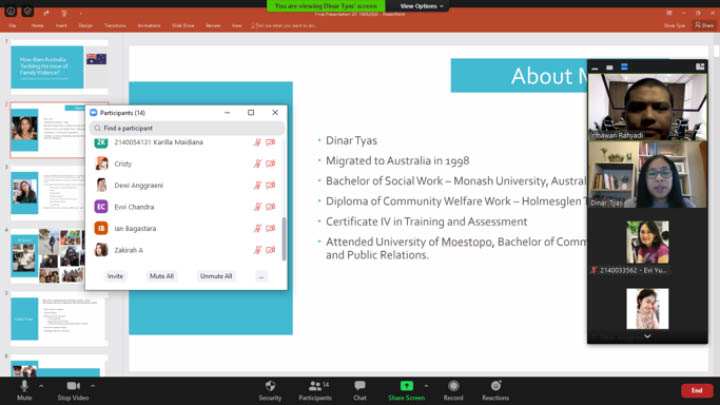Switch to the Design ribbon tab
This screenshot has height=405, width=720.
[86, 25]
